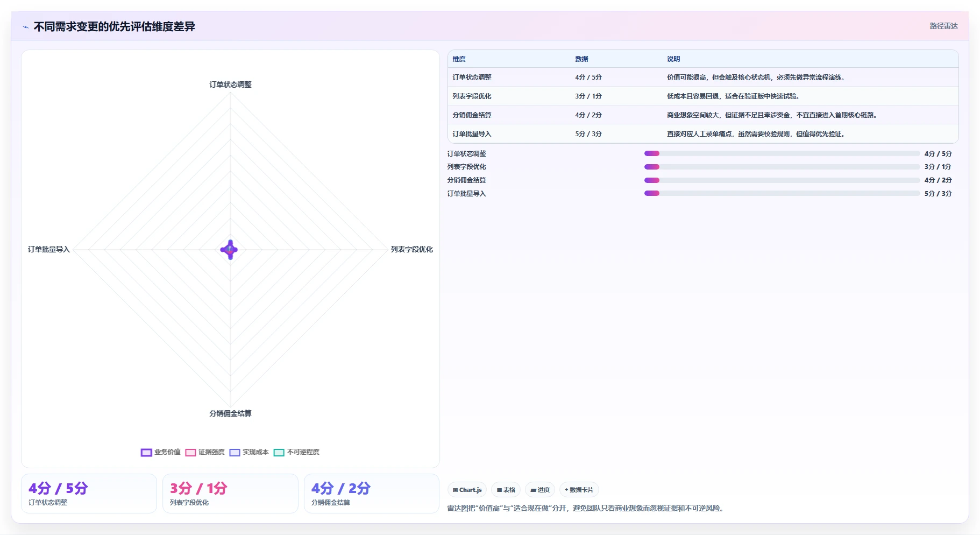Click description starting 商业想象空间较大
Viewport: 980px width, 535px height.
click(772, 115)
